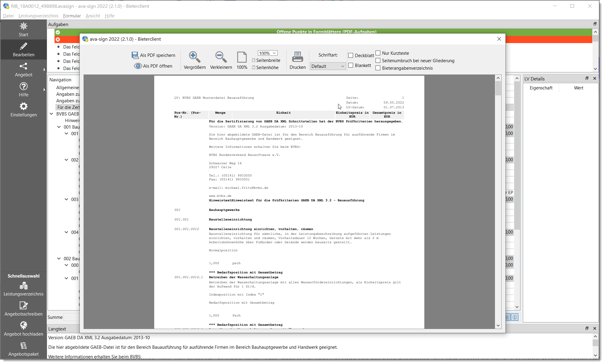Select the Bearbeiten pencil icon
This screenshot has height=364, width=604.
[x=23, y=46]
